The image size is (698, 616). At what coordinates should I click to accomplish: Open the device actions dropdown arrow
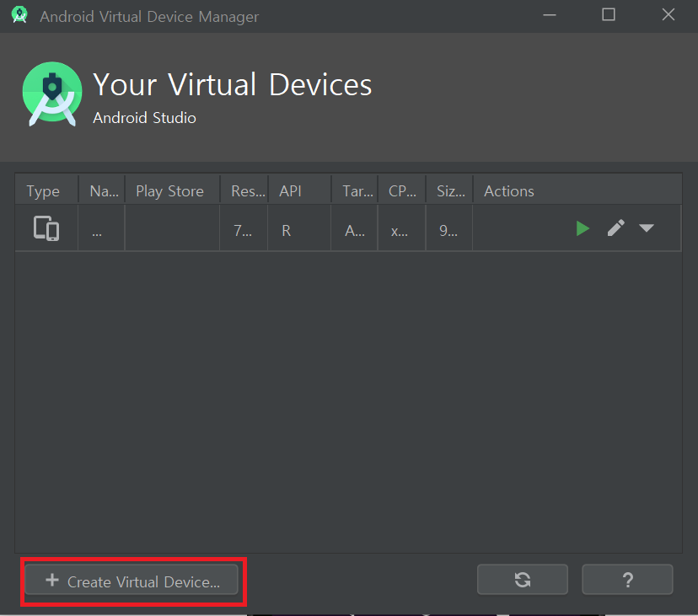(647, 228)
